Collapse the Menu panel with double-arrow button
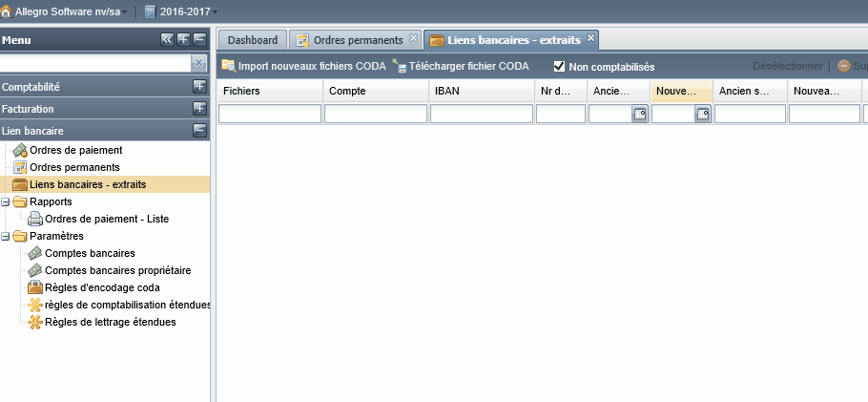 167,39
